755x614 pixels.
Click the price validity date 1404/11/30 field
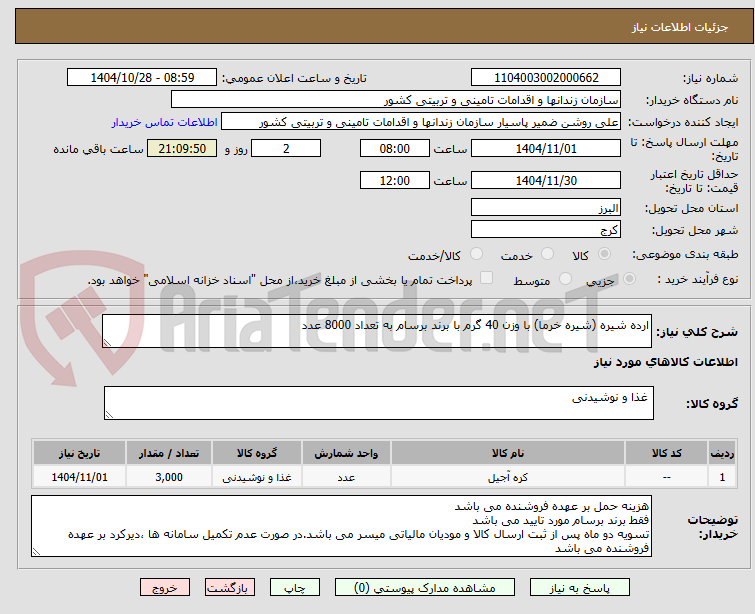(546, 180)
